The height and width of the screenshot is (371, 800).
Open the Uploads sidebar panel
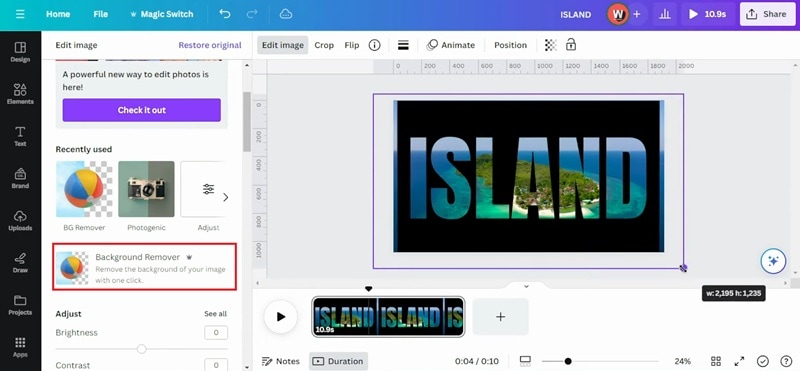20,221
